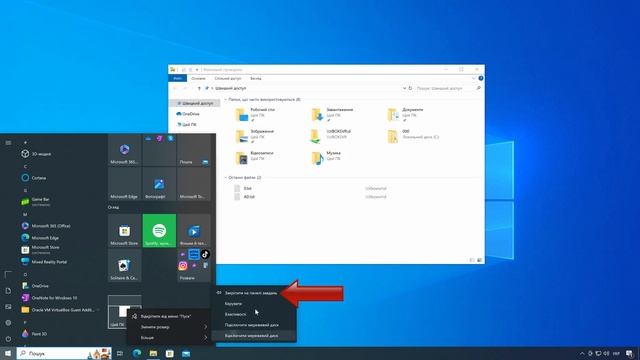
Task: Open the Файл tab in File Explorer
Action: (x=178, y=78)
